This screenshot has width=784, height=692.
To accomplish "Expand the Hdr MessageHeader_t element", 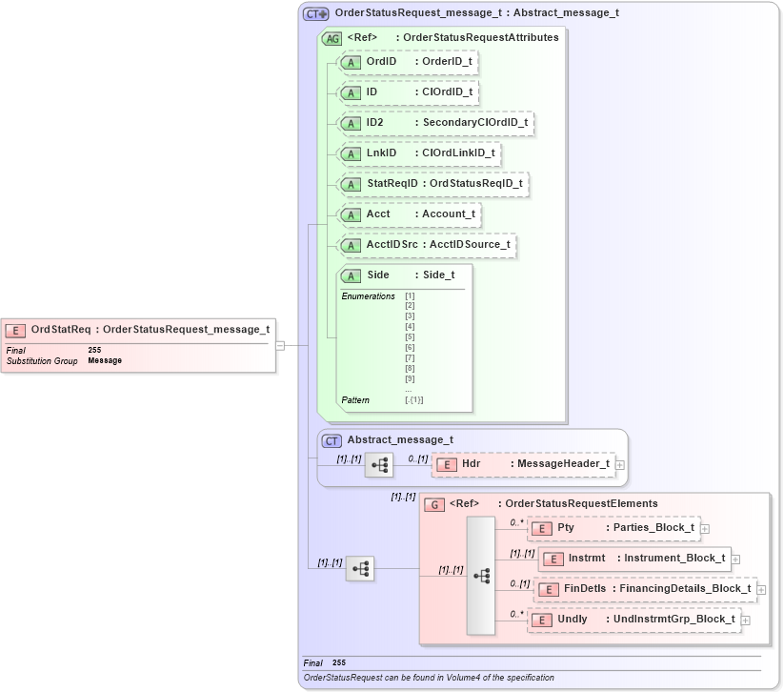I will click(619, 463).
